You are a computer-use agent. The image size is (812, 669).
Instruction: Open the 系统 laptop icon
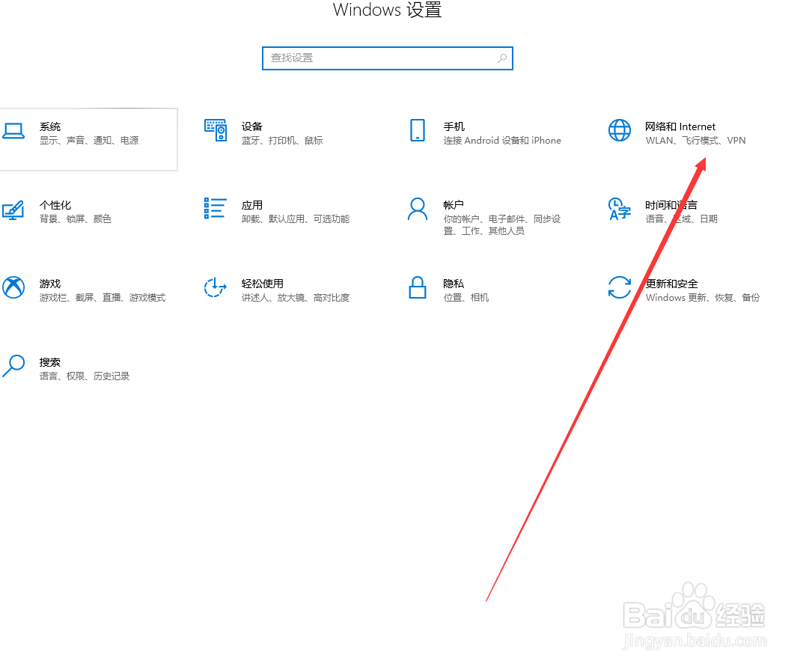(13, 131)
